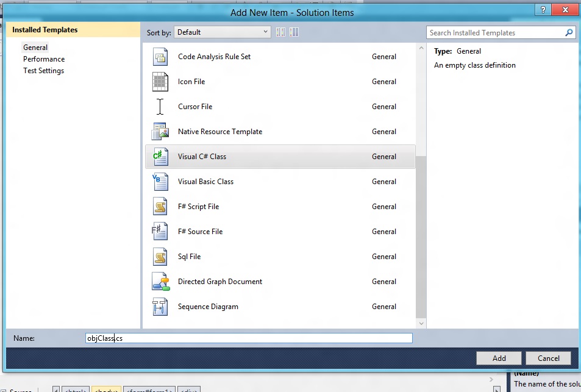This screenshot has width=581, height=392.
Task: Click the Code Analysis Rule Set icon
Action: pyautogui.click(x=160, y=57)
